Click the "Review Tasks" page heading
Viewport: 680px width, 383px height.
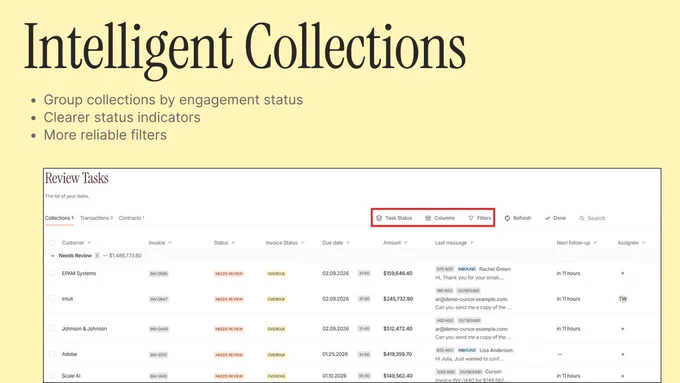[x=77, y=179]
